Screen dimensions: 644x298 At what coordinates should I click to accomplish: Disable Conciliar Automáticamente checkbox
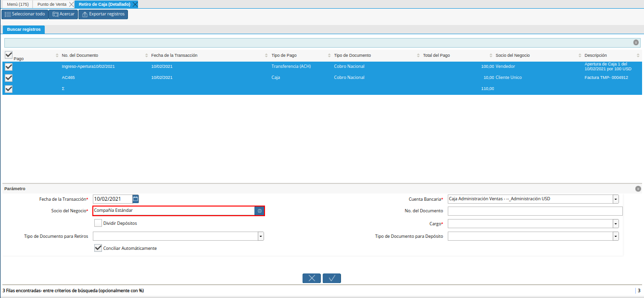(98, 248)
